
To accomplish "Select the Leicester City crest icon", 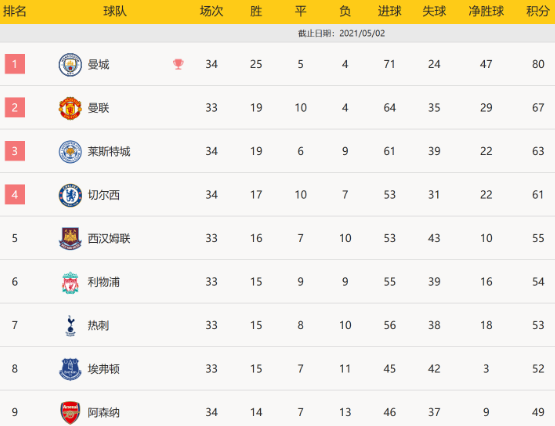I will [70, 152].
